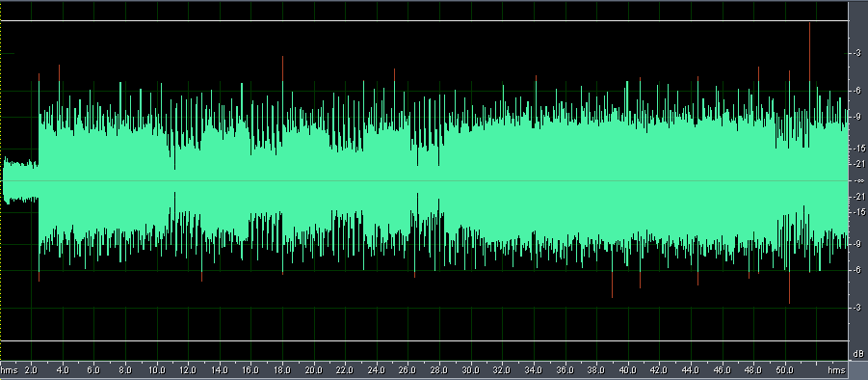Click 28.0 on the time ruler

pos(439,369)
